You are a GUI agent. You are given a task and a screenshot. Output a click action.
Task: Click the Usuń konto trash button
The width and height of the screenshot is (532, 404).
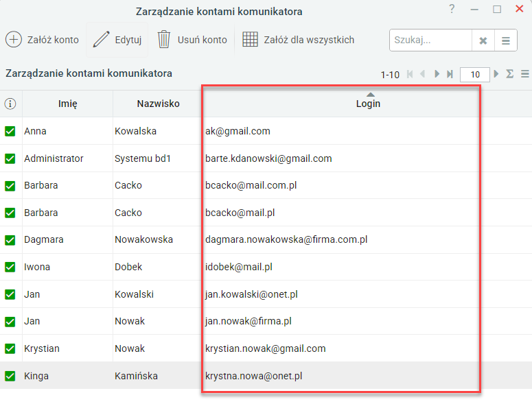(x=192, y=40)
